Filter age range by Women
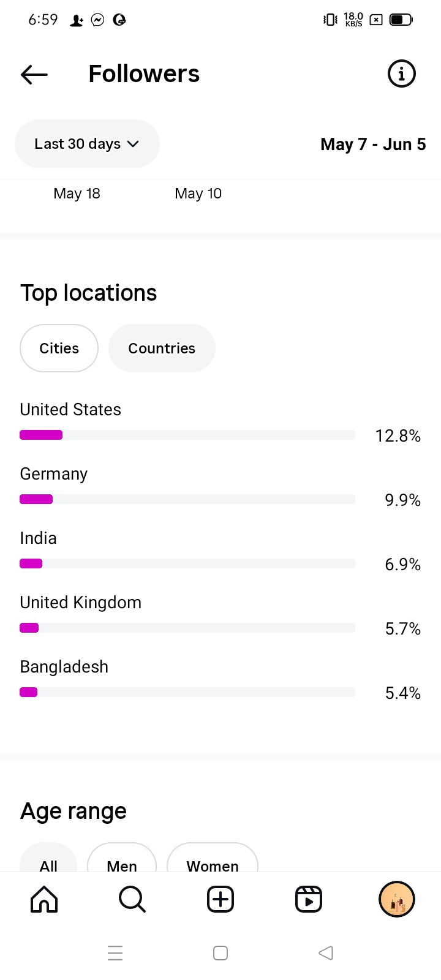The width and height of the screenshot is (441, 980). tap(213, 861)
